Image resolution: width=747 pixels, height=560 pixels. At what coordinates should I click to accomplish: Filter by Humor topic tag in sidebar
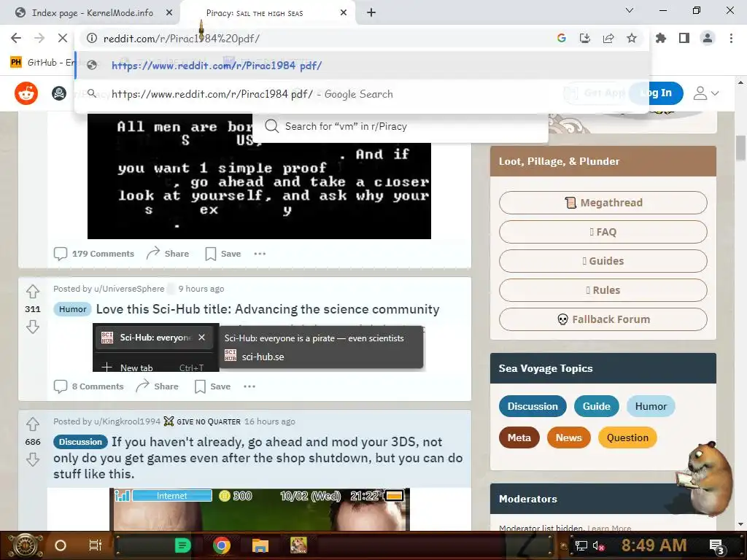coord(651,406)
